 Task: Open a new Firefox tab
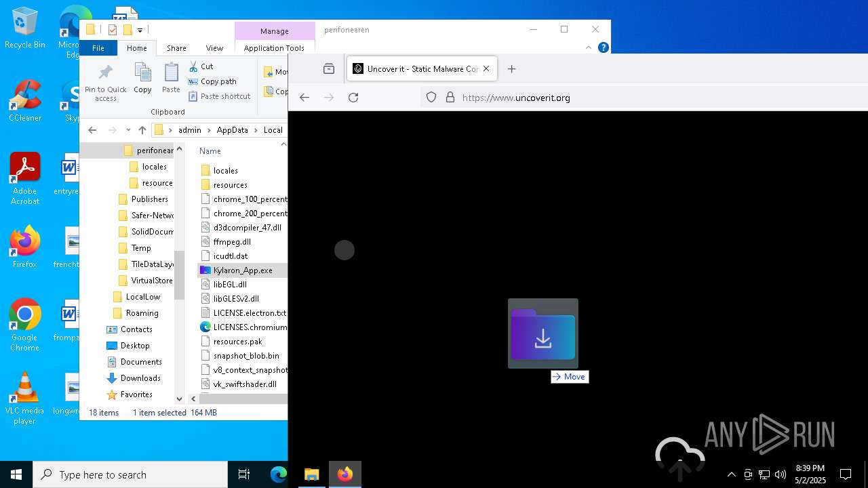click(x=512, y=68)
